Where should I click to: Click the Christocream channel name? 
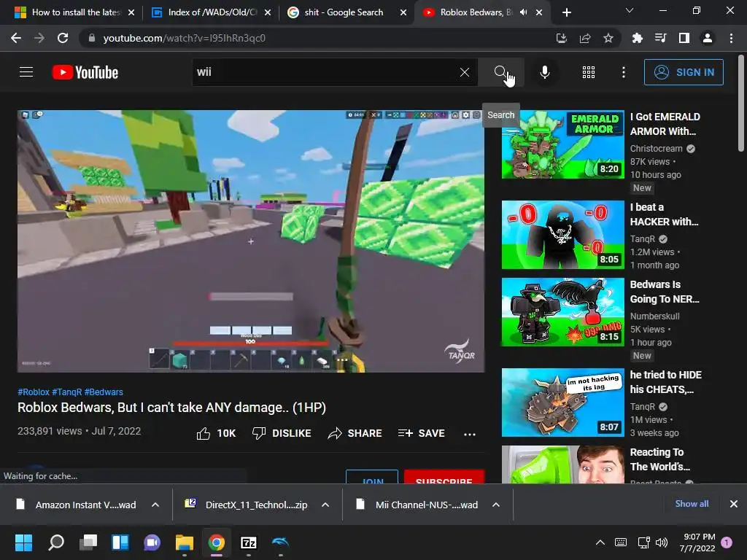point(656,149)
